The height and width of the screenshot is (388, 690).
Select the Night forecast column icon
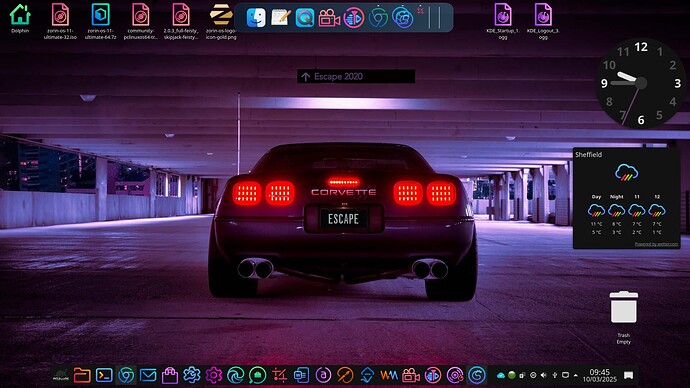(x=617, y=210)
